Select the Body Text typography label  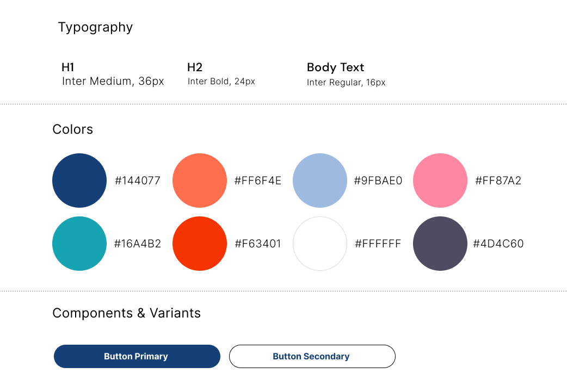[336, 67]
